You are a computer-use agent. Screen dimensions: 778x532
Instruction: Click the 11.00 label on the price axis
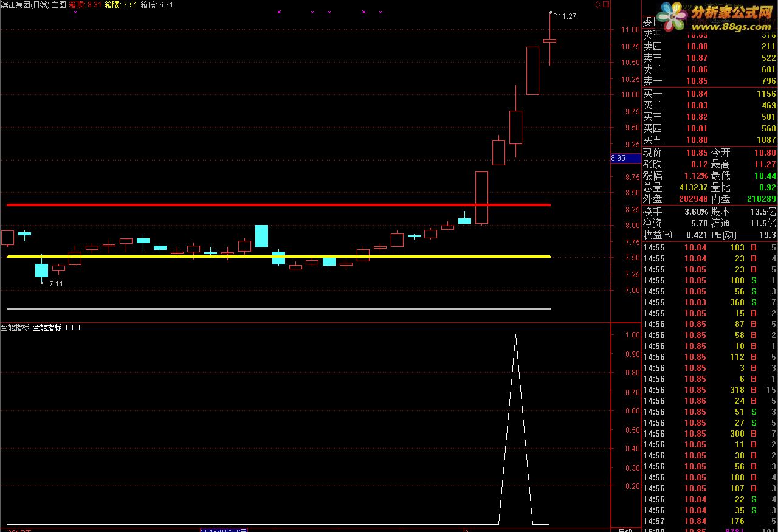pos(630,30)
